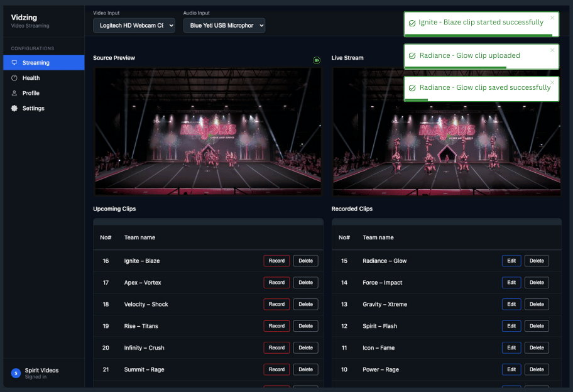Open the Profile page
This screenshot has width=573, height=392.
[x=44, y=93]
